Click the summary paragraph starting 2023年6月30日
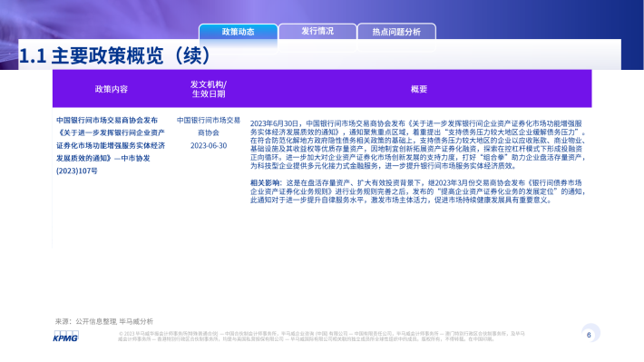The width and height of the screenshot is (644, 362). 418,144
